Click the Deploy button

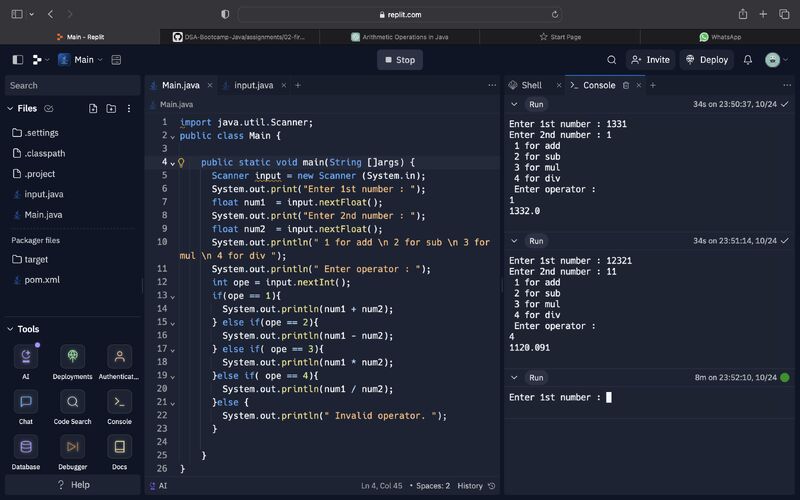706,60
